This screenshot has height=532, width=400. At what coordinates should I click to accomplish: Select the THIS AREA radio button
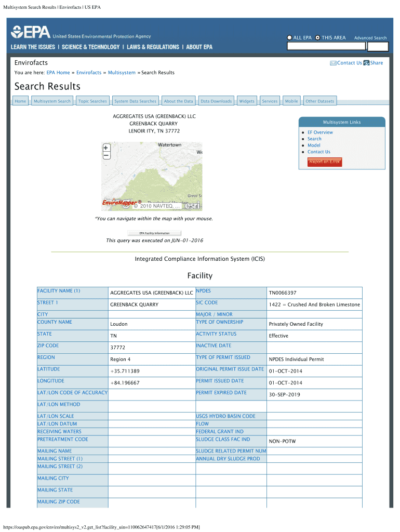(x=317, y=37)
